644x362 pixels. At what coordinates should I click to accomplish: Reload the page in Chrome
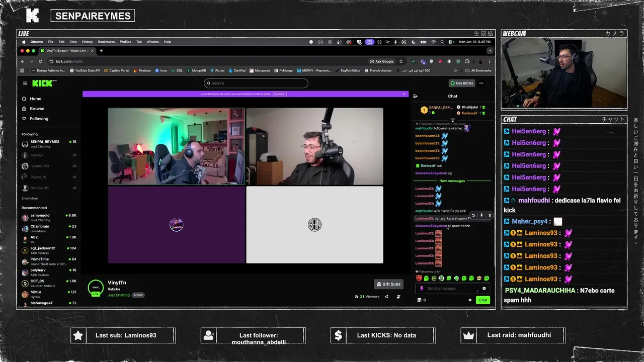[x=40, y=61]
